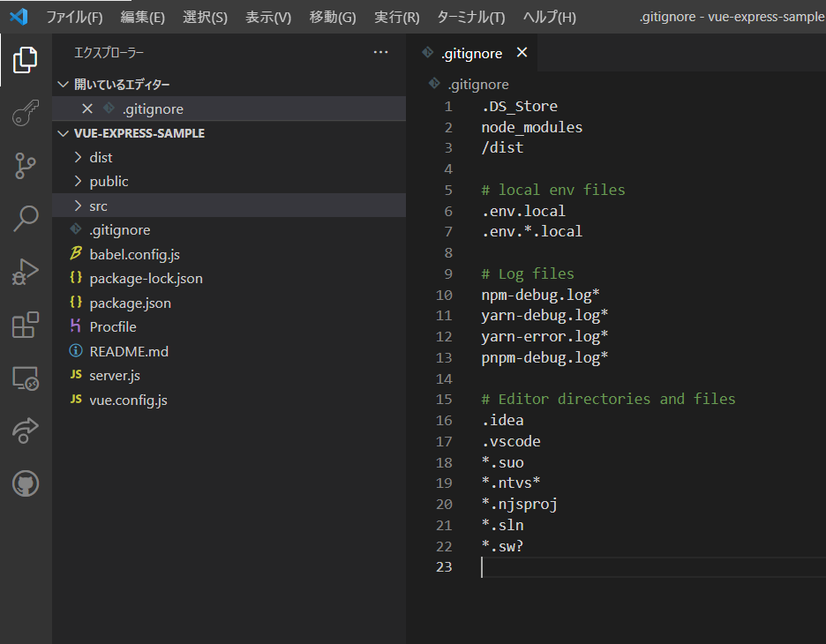Image resolution: width=826 pixels, height=644 pixels.
Task: Close the .gitignore editor tab
Action: coord(522,53)
